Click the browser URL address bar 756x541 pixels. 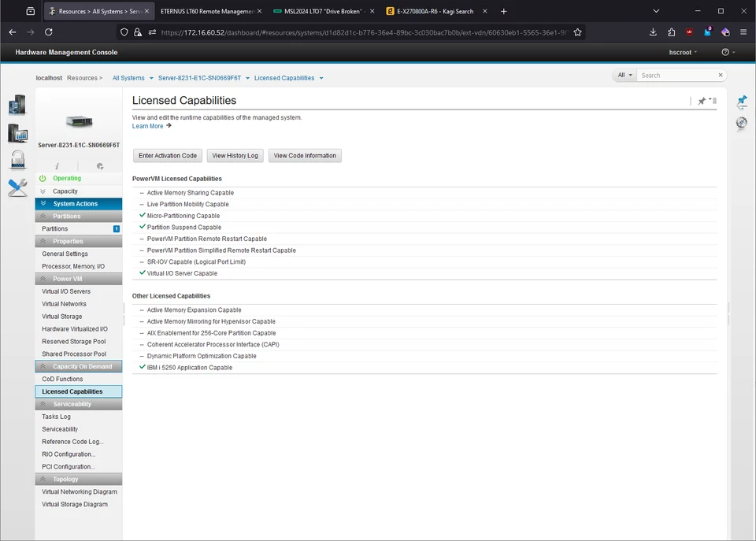[364, 32]
